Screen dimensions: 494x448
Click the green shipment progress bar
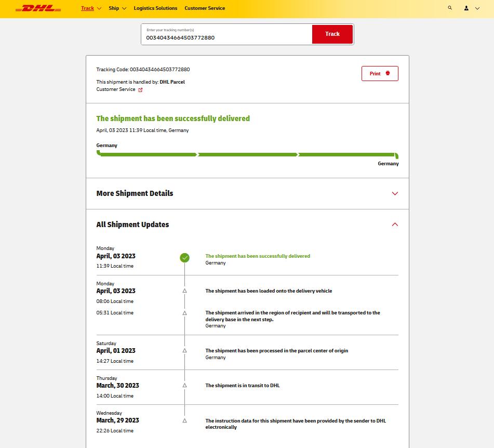point(247,154)
